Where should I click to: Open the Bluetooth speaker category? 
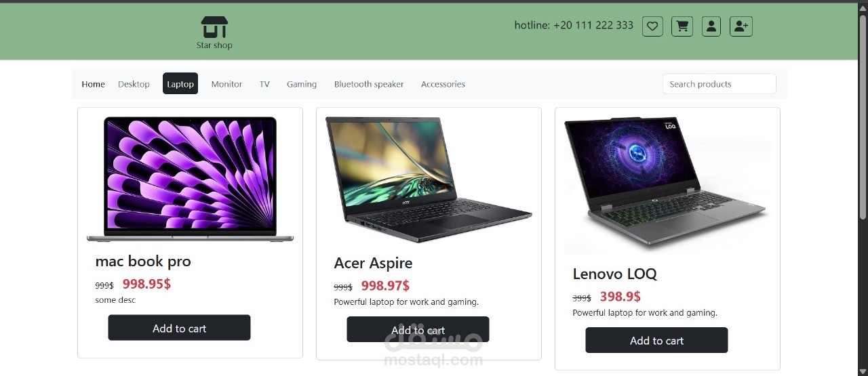(369, 84)
